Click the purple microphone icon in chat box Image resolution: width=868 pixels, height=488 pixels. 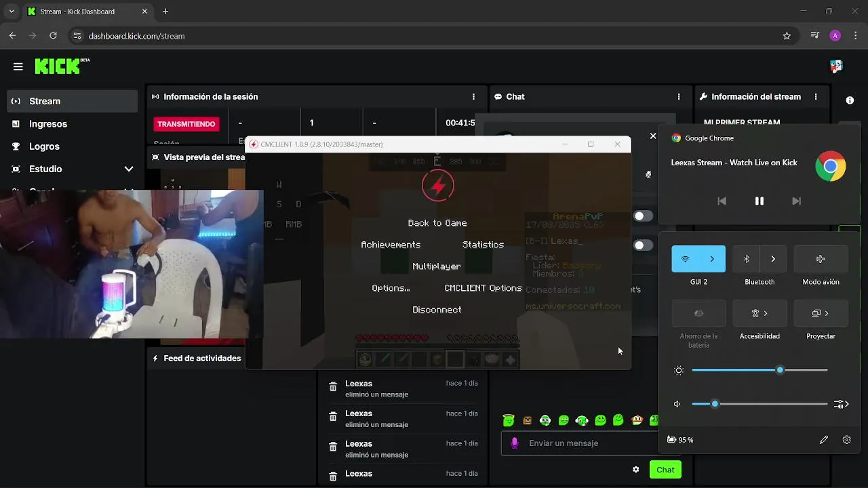point(515,443)
